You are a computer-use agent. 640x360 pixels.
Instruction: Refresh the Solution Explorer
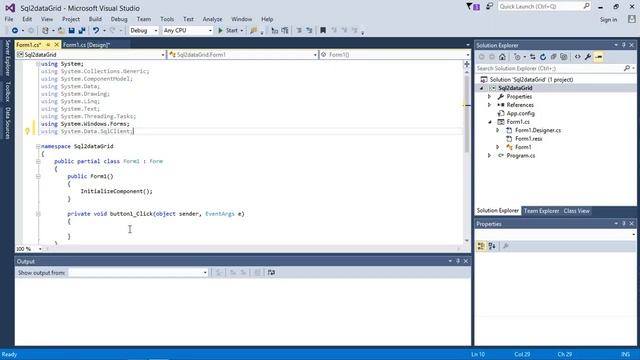543,57
